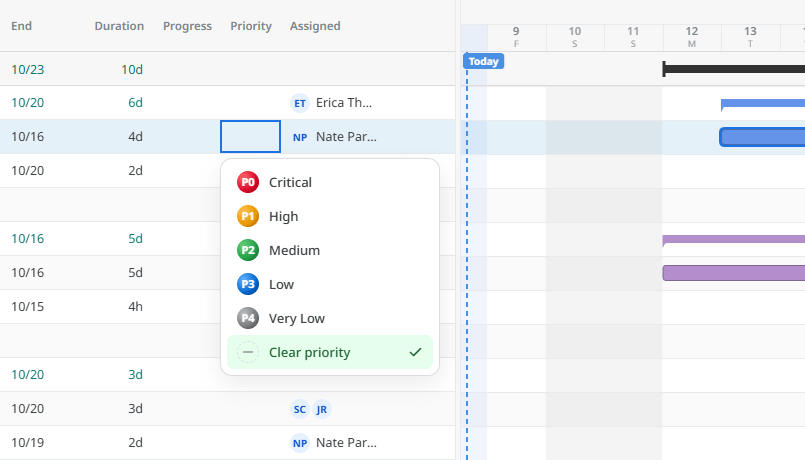The height and width of the screenshot is (460, 805).
Task: Select the P3 Low priority icon
Action: pos(247,284)
